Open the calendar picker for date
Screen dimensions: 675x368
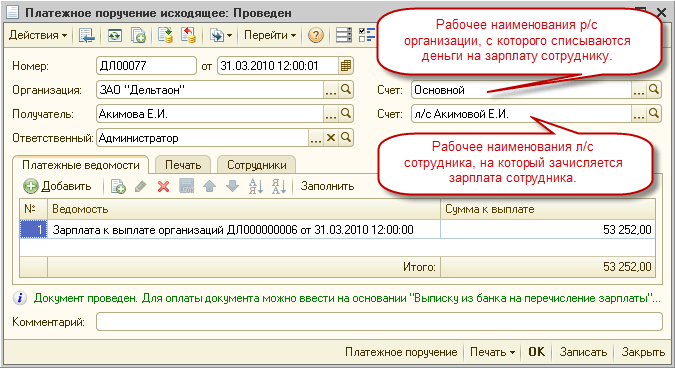pyautogui.click(x=346, y=66)
